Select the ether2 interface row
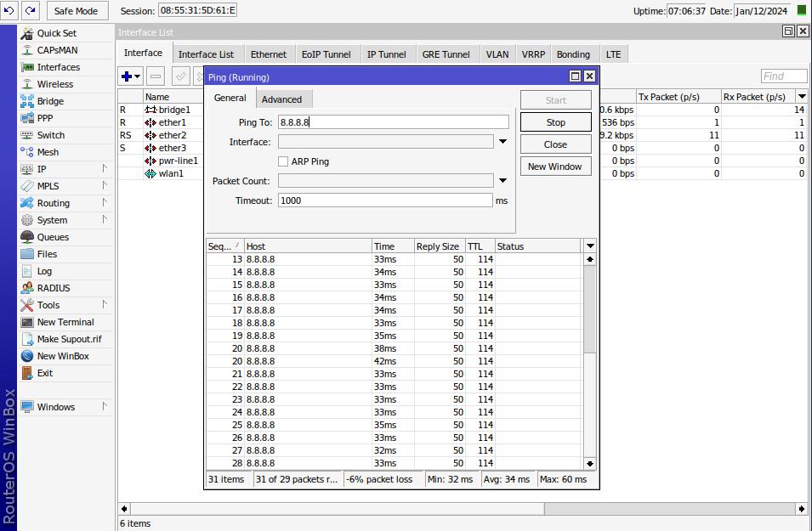 click(x=462, y=135)
